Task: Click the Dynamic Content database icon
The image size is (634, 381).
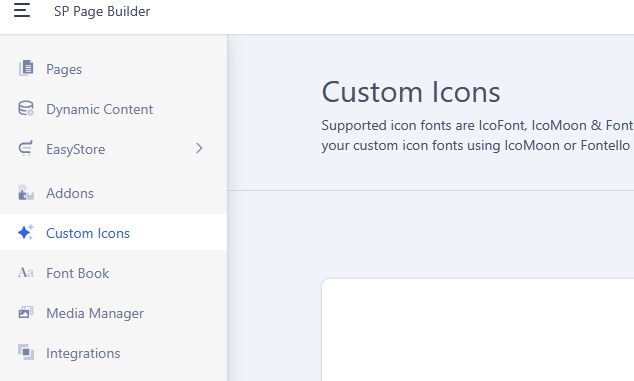Action: 26,108
